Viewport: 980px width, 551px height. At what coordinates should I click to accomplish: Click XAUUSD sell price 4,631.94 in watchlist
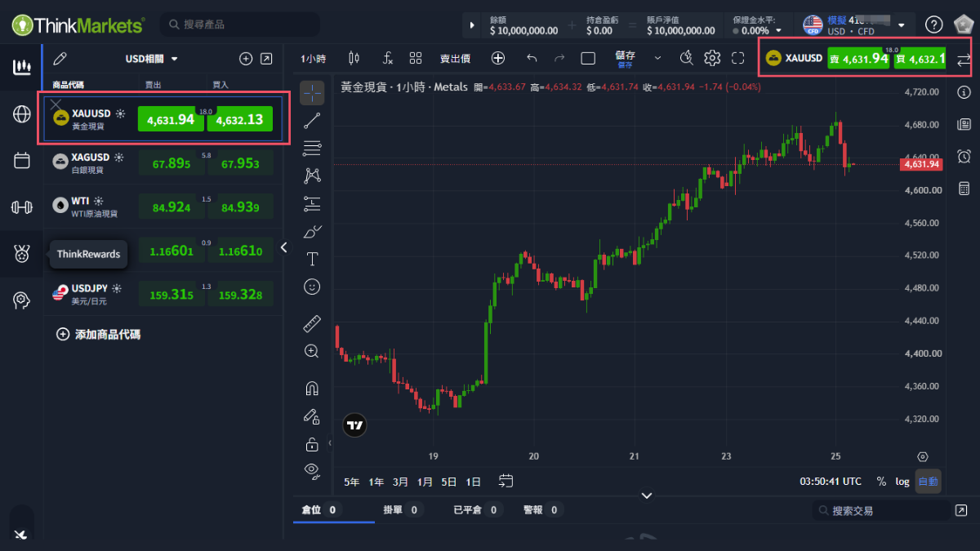[171, 119]
